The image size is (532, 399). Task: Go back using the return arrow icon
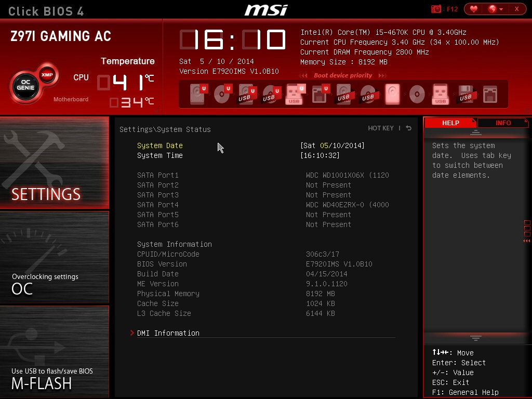pos(409,128)
